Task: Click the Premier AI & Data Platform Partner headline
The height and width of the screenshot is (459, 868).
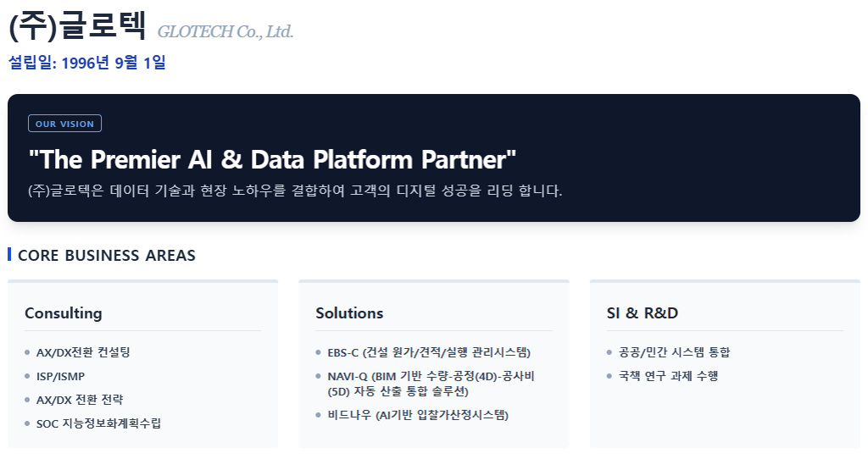Action: 272,159
